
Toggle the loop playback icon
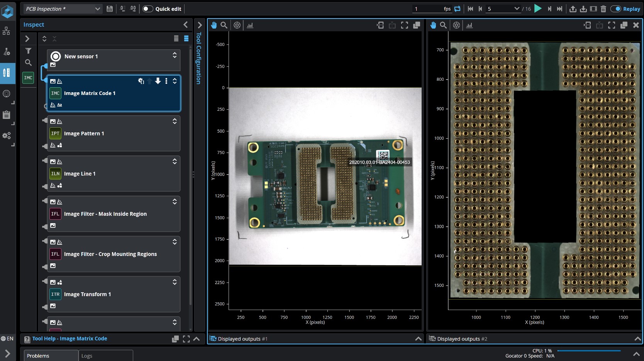click(x=458, y=8)
